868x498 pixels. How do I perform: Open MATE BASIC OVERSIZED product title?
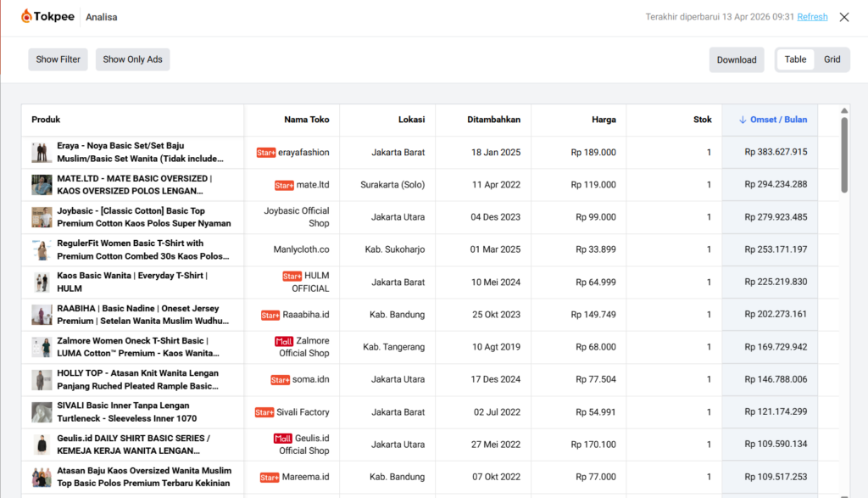tap(135, 184)
